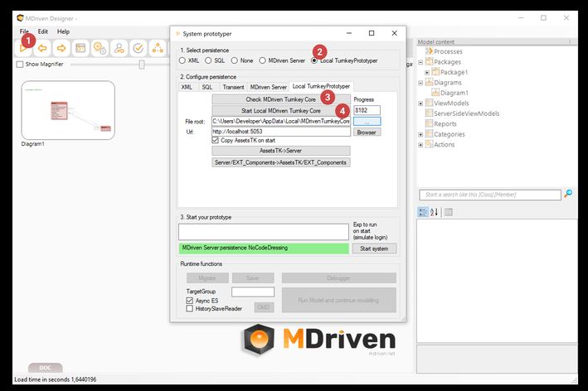The image size is (588, 391).
Task: Click the tree structure toolbar icon
Action: pos(158,48)
